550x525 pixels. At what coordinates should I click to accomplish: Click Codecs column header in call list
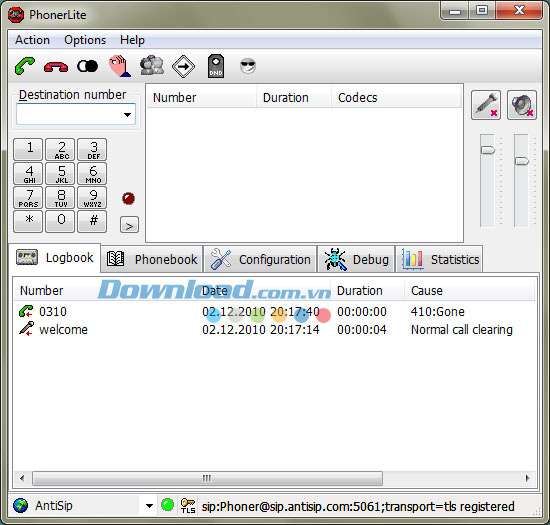point(396,97)
